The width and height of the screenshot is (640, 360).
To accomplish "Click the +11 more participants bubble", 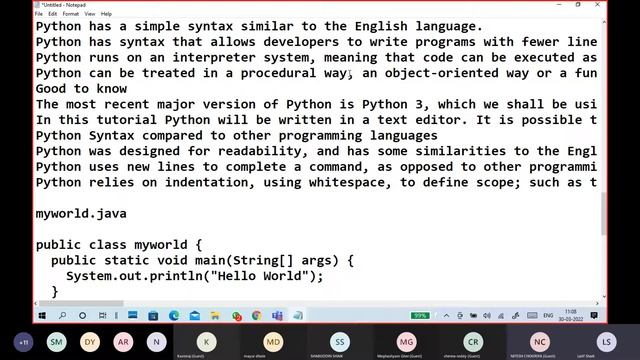I will tap(23, 342).
